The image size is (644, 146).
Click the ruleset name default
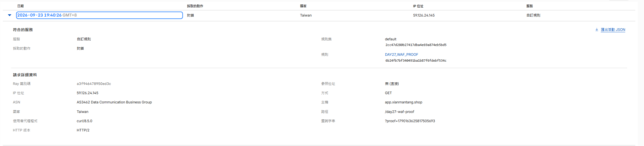391,39
